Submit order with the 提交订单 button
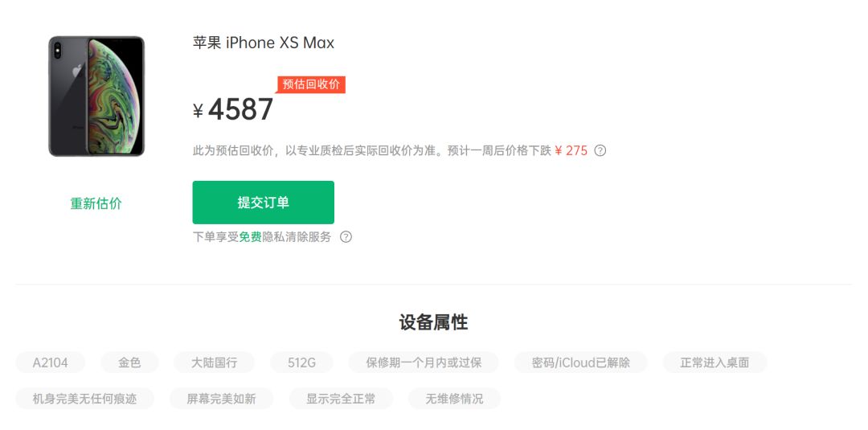The height and width of the screenshot is (430, 868). (x=264, y=203)
